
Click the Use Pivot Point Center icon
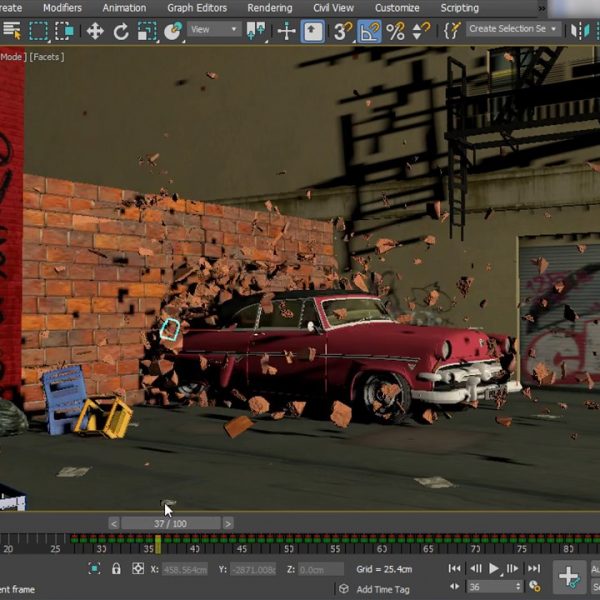click(x=256, y=31)
